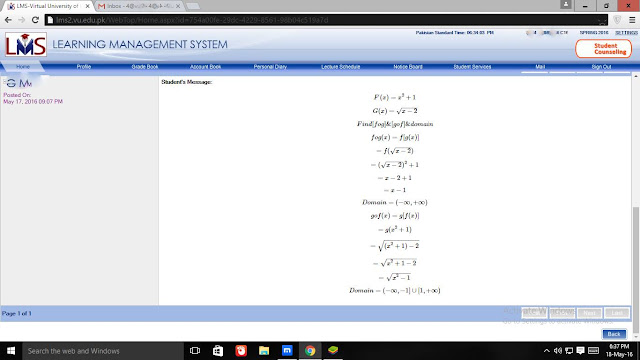
Task: Open the Windows Store taskbar icon
Action: [x=218, y=351]
